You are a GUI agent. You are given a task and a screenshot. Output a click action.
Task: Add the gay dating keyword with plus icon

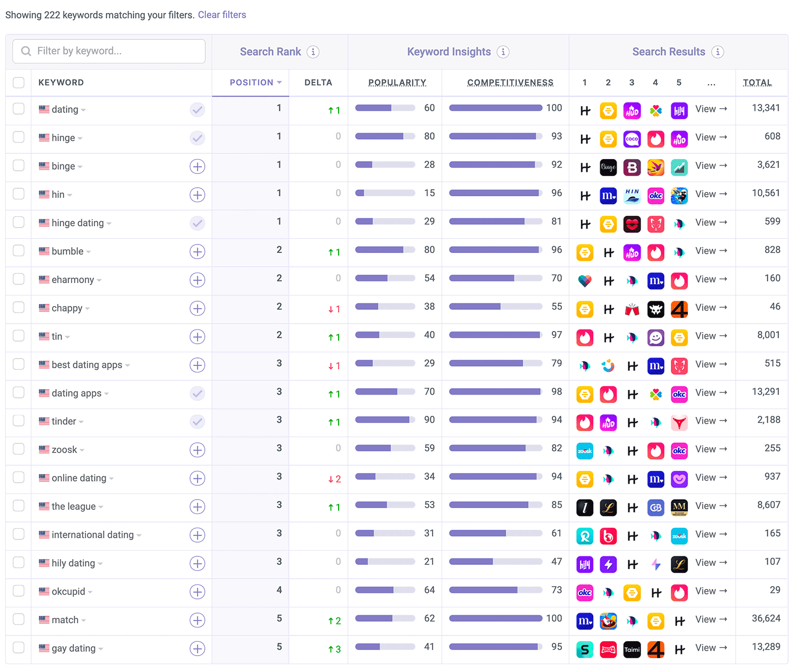point(197,649)
